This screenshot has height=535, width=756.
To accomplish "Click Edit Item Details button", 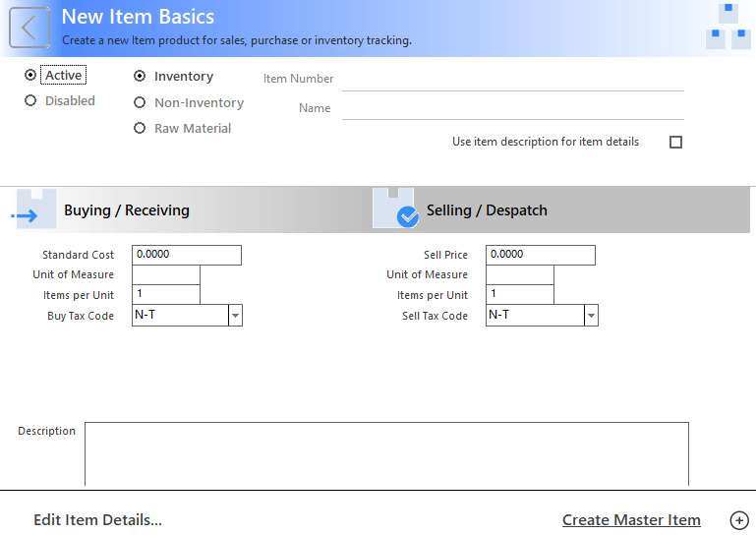I will [x=97, y=520].
